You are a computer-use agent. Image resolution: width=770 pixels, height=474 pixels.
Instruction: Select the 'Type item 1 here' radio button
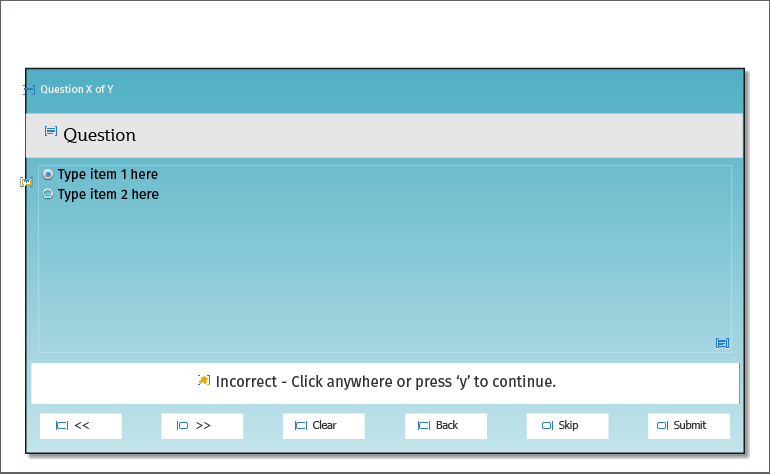tap(48, 174)
